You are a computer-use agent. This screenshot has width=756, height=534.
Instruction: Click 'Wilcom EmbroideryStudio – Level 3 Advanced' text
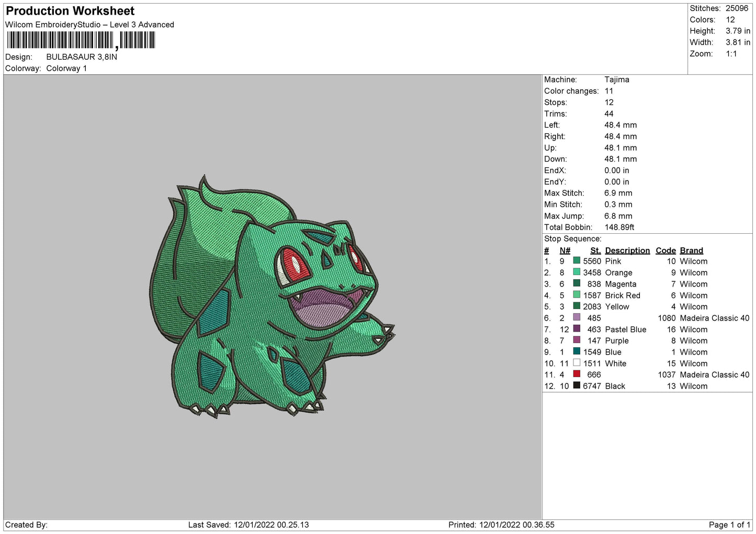tap(89, 25)
